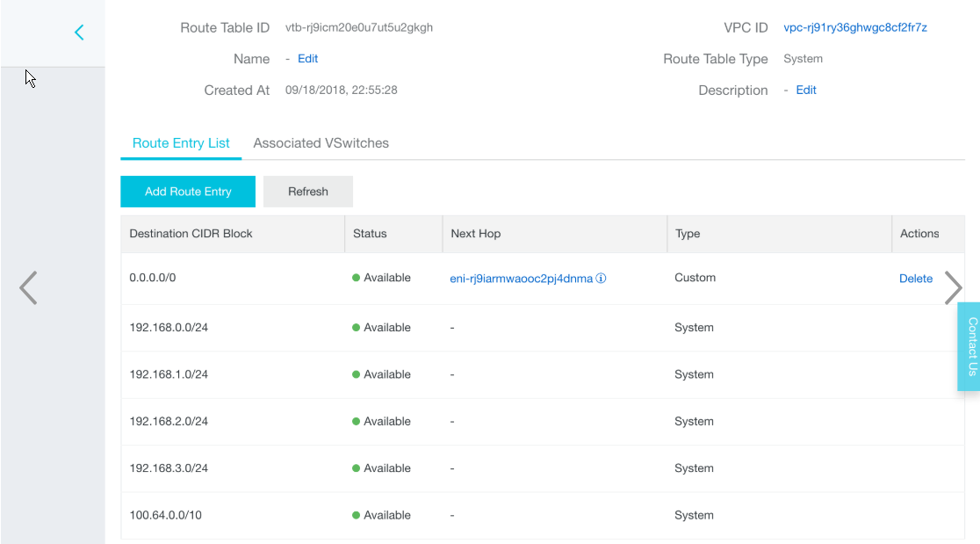The width and height of the screenshot is (980, 544).
Task: Select the 100.64.0.0/10 route entry
Action: pos(165,515)
